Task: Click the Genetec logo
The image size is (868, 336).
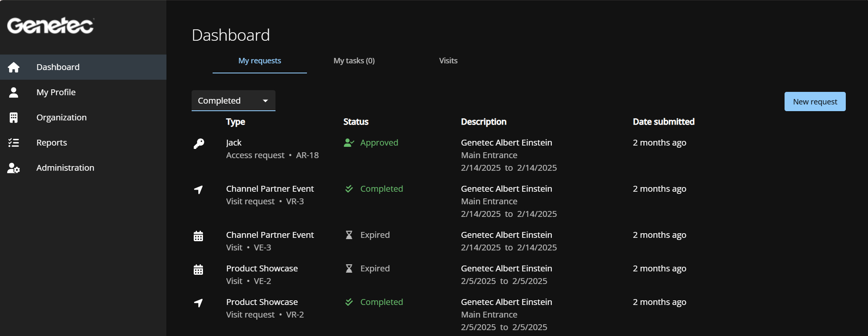Action: (x=50, y=26)
